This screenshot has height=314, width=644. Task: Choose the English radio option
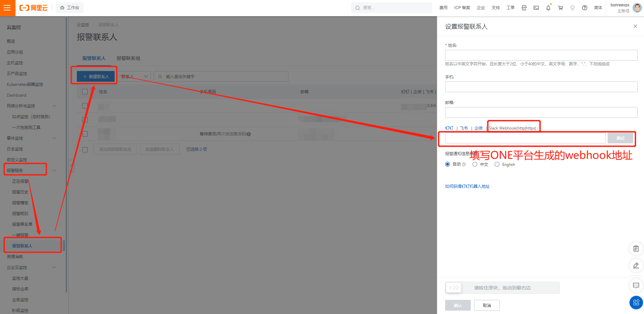tap(497, 164)
